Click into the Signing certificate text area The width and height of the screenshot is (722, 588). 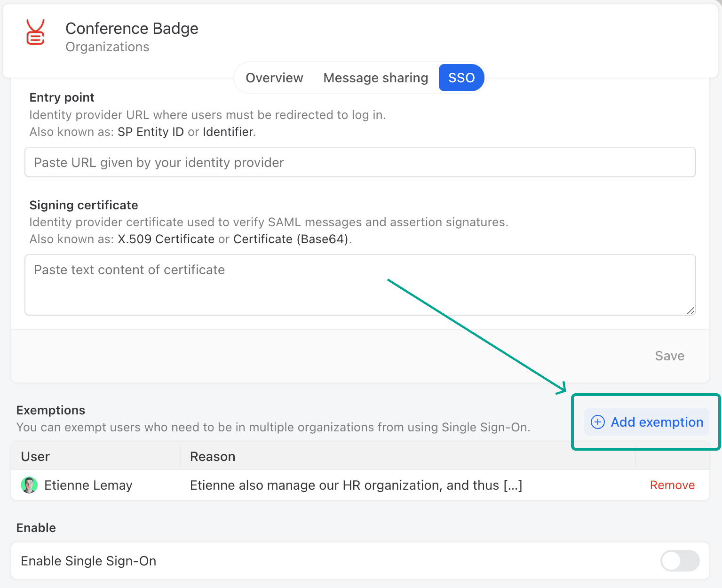click(x=360, y=285)
